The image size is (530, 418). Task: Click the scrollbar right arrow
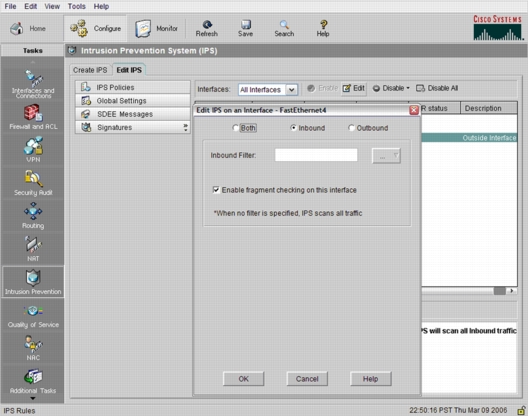tap(512, 291)
